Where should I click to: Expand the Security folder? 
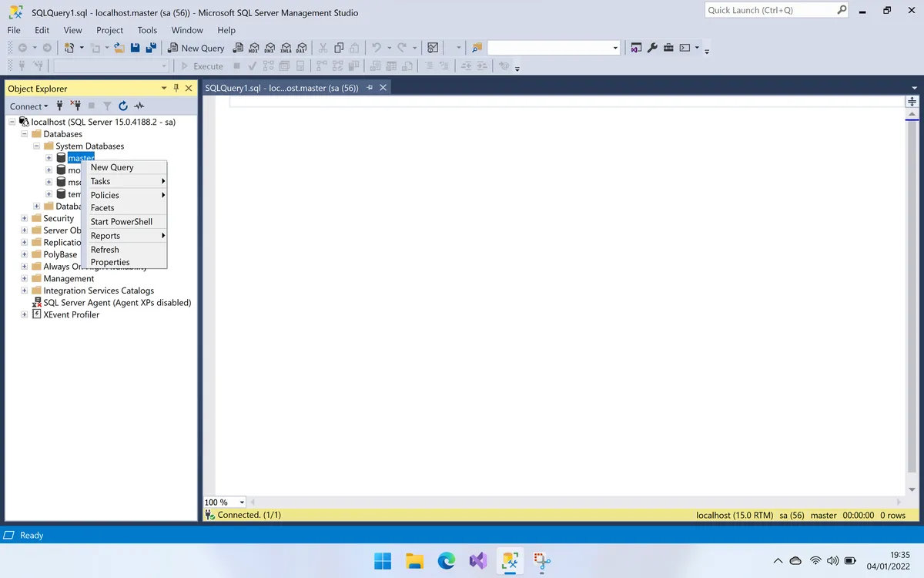(25, 218)
